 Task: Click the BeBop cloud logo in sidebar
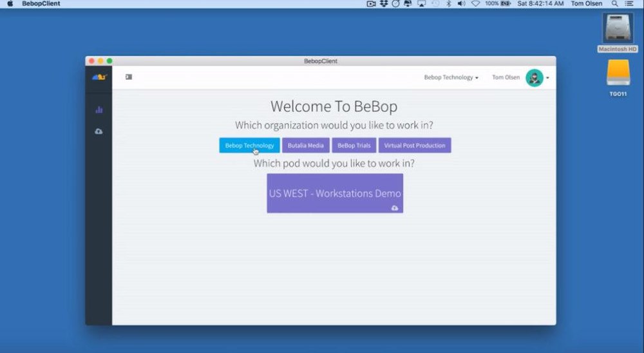pos(99,77)
